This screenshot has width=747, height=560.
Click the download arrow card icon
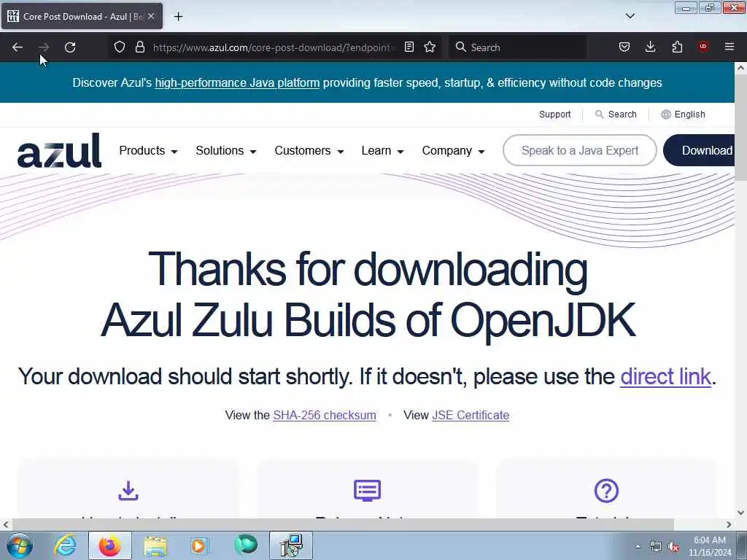[128, 491]
